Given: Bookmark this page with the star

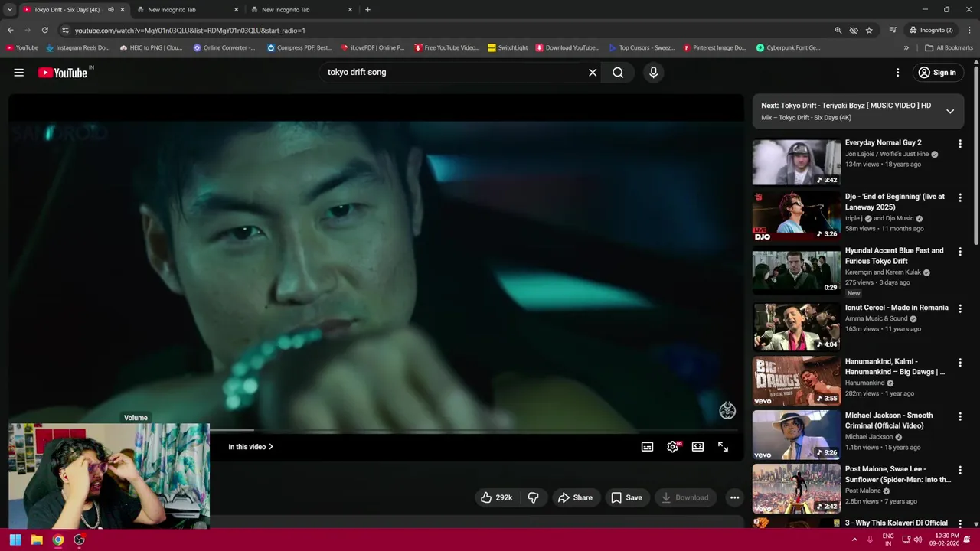Looking at the screenshot, I should [869, 30].
